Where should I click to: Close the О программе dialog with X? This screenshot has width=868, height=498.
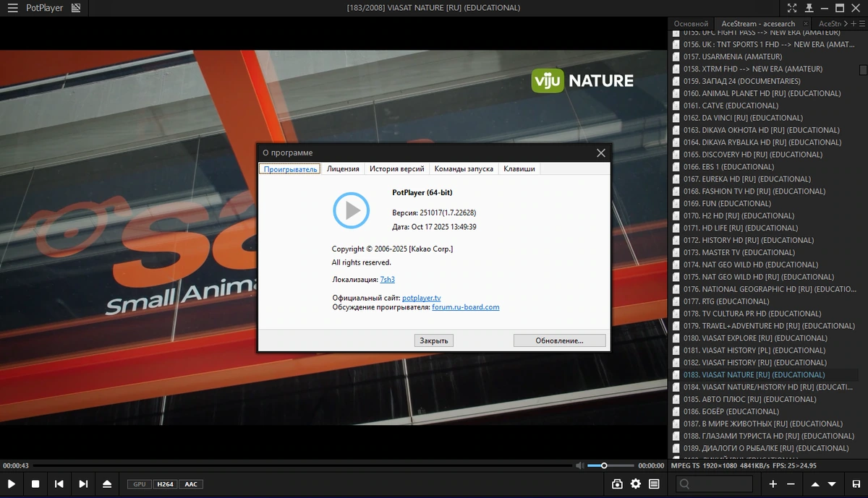[600, 153]
